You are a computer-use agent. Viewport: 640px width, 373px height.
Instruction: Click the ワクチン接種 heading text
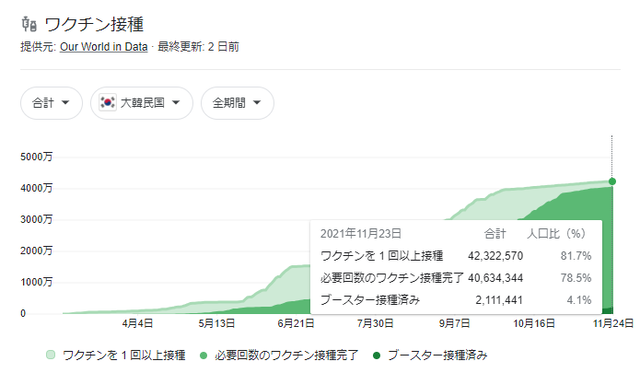[94, 24]
